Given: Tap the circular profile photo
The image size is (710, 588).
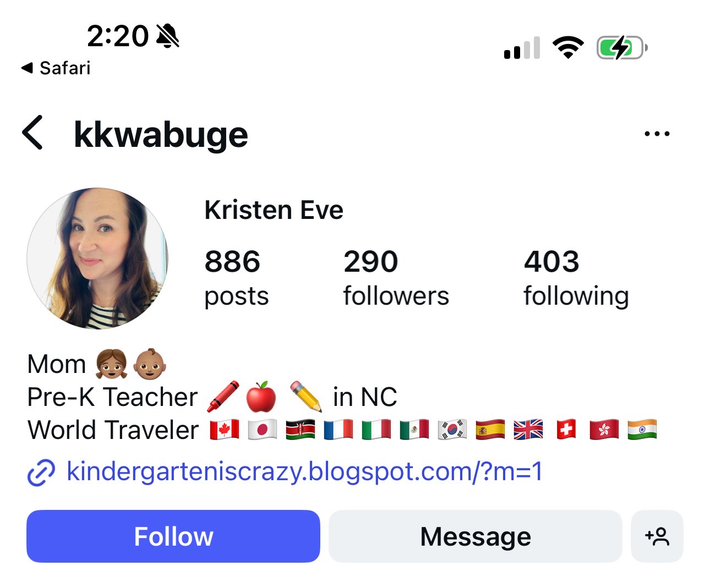Looking at the screenshot, I should (97, 259).
